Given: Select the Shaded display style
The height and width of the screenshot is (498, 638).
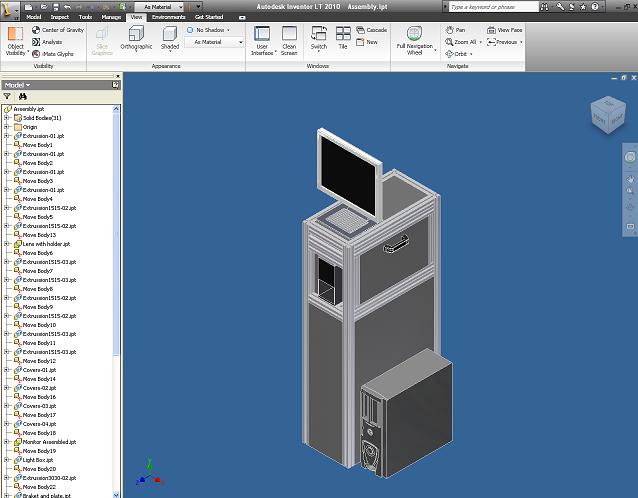Looking at the screenshot, I should (x=170, y=38).
